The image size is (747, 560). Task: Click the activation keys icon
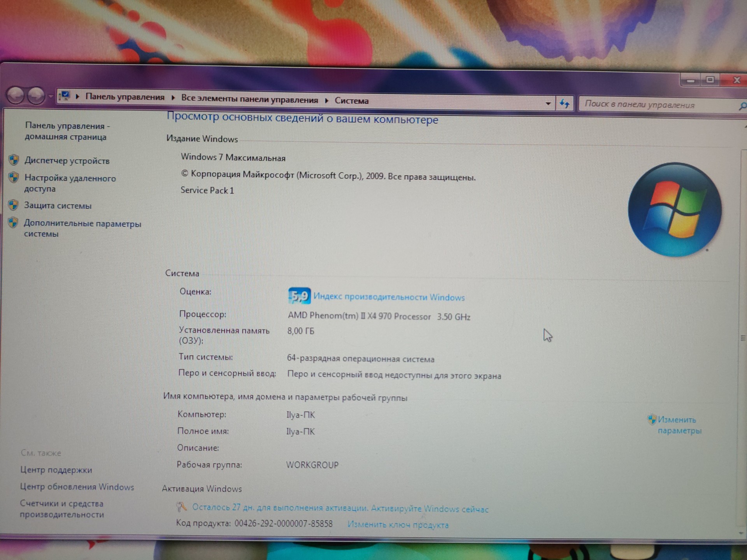point(181,506)
